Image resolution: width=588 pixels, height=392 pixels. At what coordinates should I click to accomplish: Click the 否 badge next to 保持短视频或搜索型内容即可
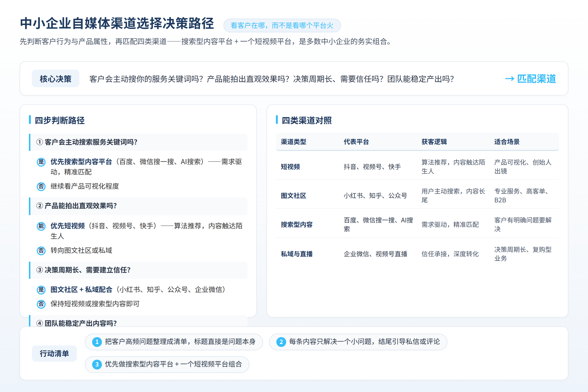point(41,304)
